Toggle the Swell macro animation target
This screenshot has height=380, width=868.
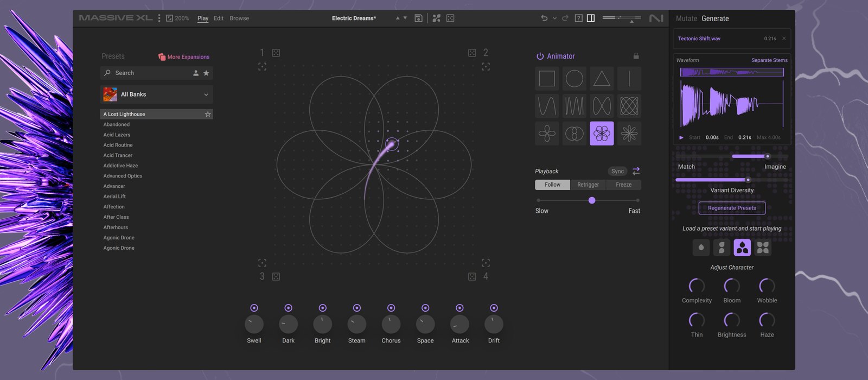click(x=254, y=308)
